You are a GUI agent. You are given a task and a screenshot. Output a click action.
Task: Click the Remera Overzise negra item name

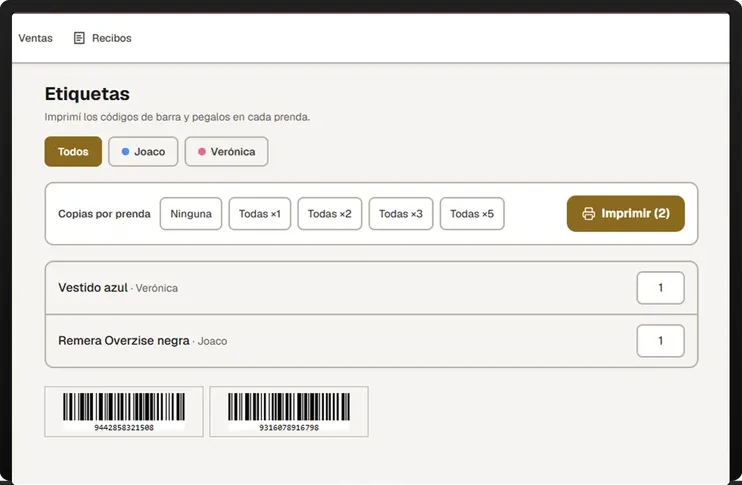pyautogui.click(x=124, y=341)
